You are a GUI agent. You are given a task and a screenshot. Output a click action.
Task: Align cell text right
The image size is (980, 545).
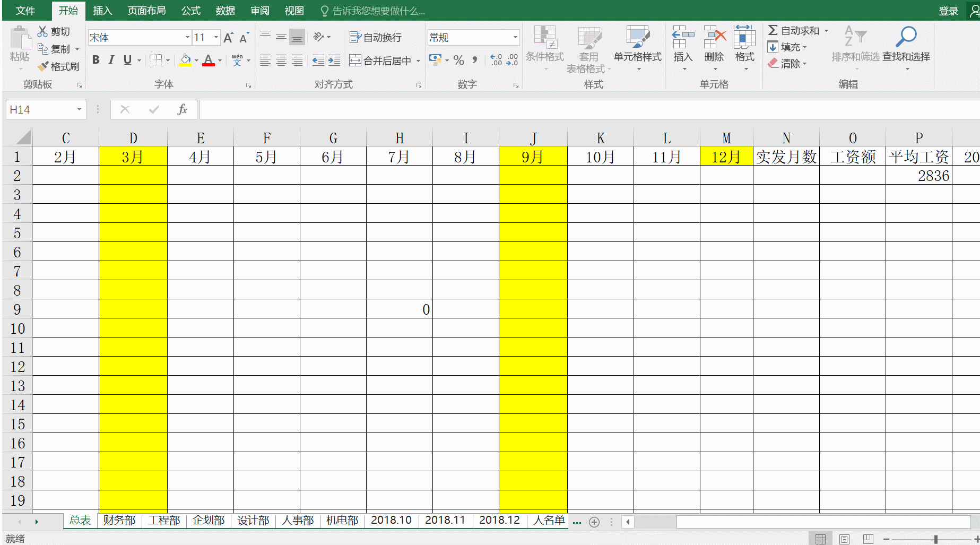point(297,60)
